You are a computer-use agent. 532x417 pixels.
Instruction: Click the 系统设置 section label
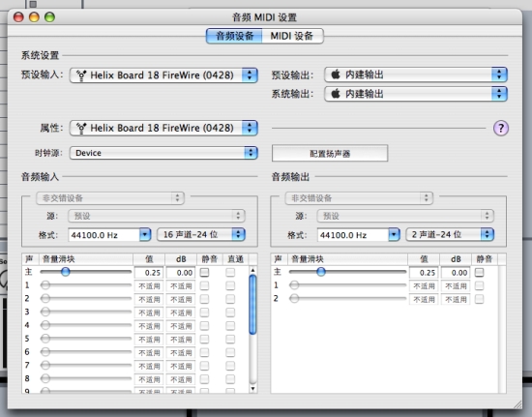pos(40,55)
